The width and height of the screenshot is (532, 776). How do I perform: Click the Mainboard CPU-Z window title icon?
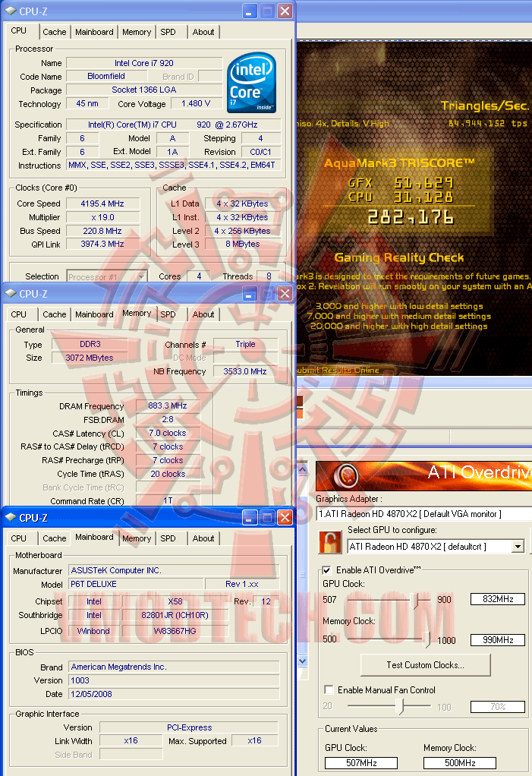tap(11, 518)
